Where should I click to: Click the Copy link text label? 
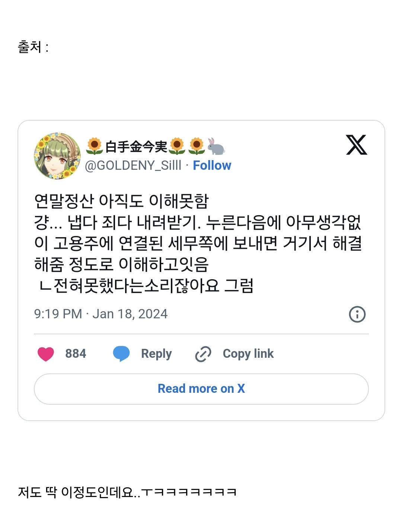tap(248, 354)
